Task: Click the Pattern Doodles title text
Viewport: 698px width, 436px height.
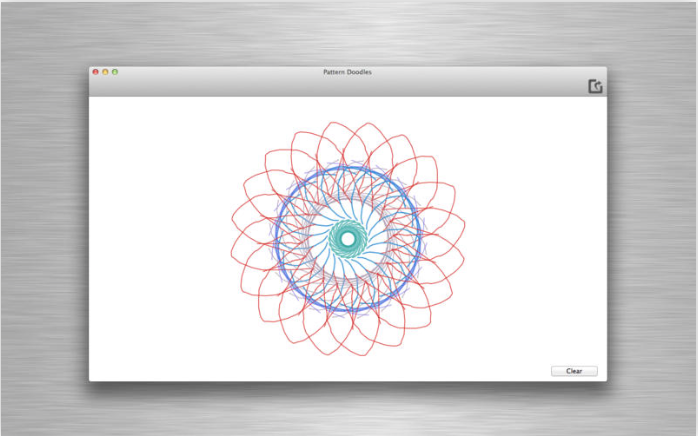Action: 347,72
